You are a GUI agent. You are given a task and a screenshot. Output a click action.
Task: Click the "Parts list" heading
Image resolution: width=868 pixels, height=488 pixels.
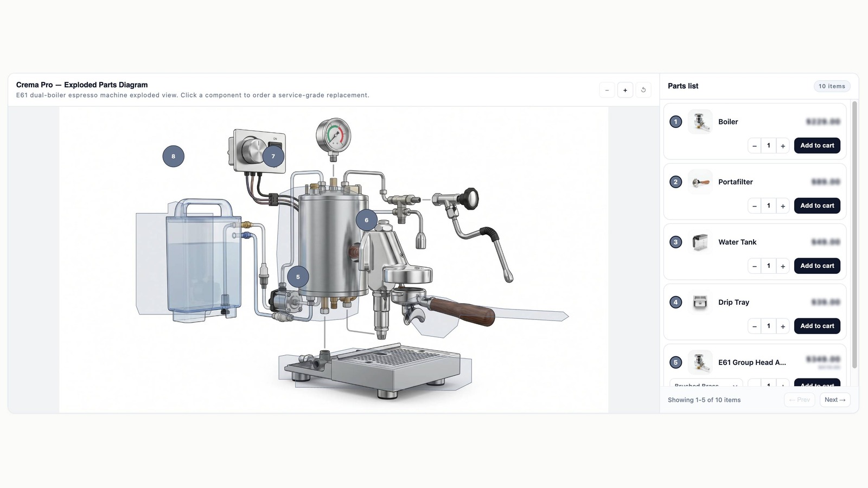point(683,86)
